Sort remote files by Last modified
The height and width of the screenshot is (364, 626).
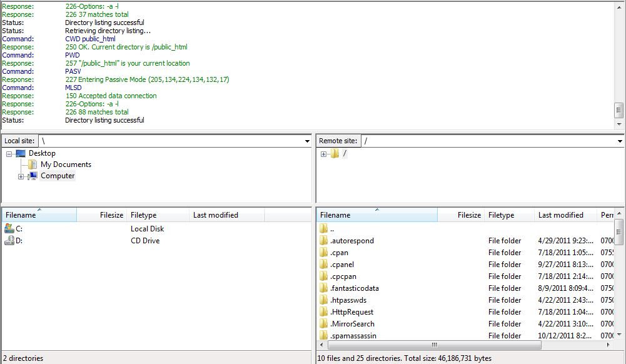[560, 215]
